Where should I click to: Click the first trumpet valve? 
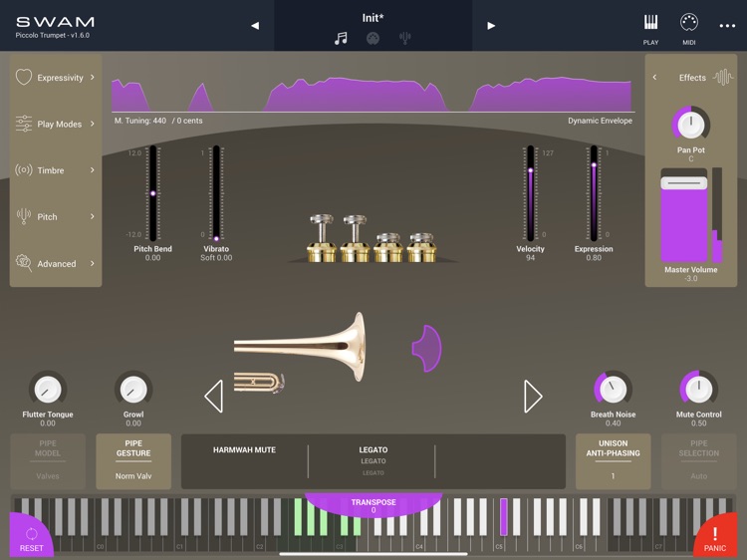(x=322, y=238)
